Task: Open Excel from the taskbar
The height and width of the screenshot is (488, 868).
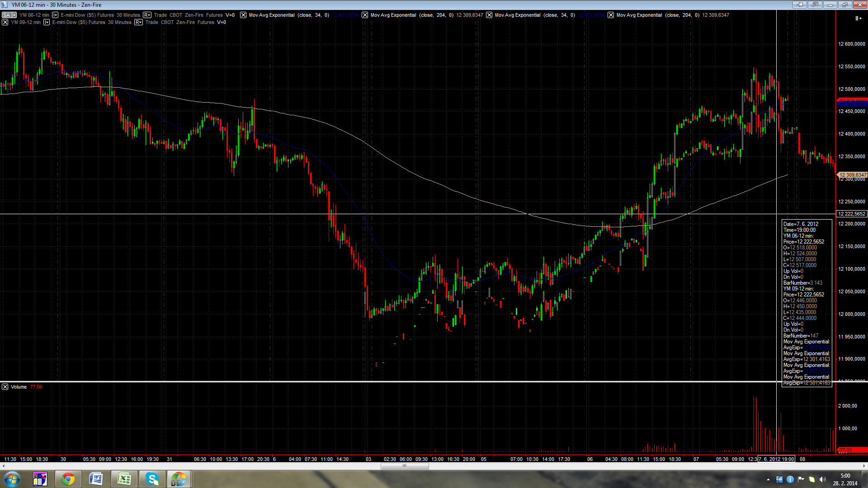Action: click(x=124, y=479)
